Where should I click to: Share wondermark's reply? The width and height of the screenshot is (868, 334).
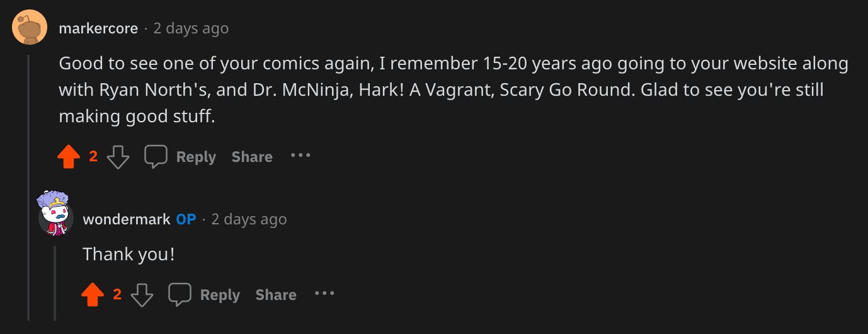click(x=276, y=295)
